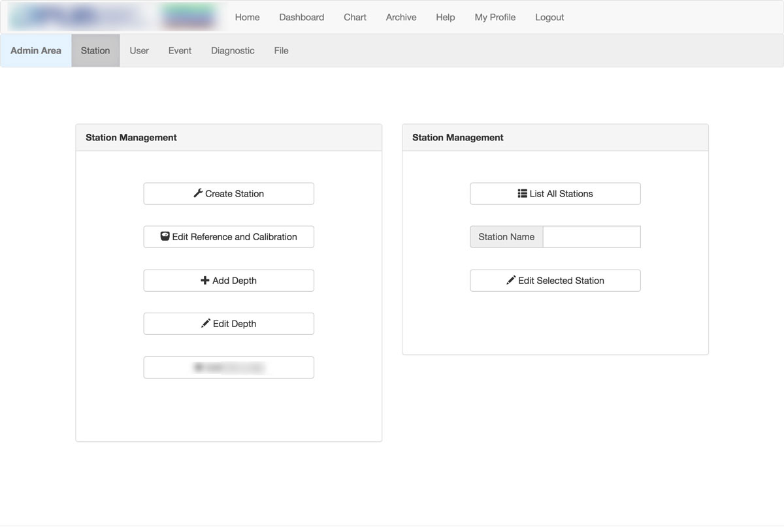Open the Event tab
Image resolution: width=784 pixels, height=532 pixels.
180,50
